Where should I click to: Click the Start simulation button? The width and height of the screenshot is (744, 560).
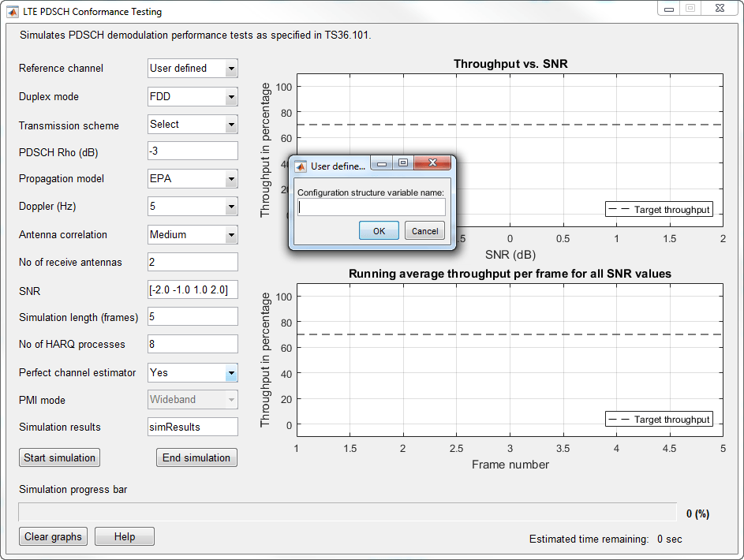[59, 457]
